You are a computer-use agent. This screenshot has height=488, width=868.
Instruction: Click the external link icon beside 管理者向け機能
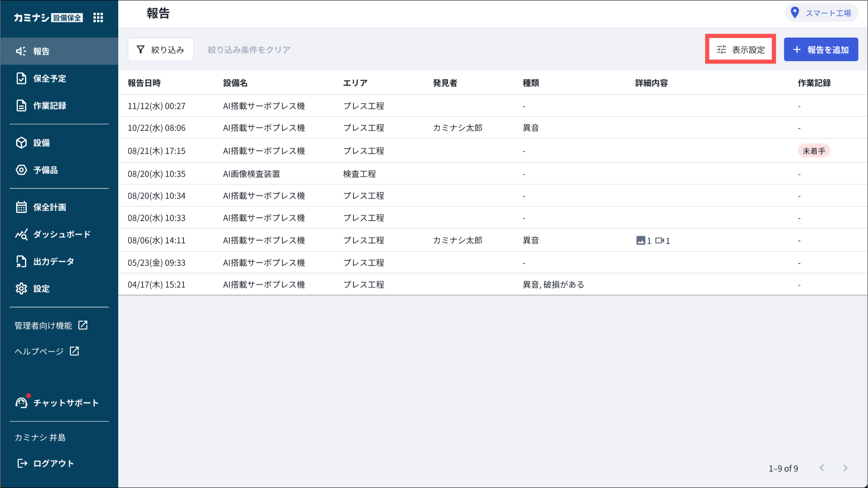coord(83,325)
